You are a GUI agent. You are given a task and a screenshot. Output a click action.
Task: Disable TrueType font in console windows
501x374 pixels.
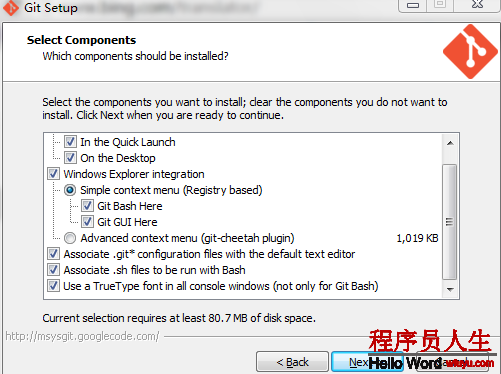[x=53, y=286]
